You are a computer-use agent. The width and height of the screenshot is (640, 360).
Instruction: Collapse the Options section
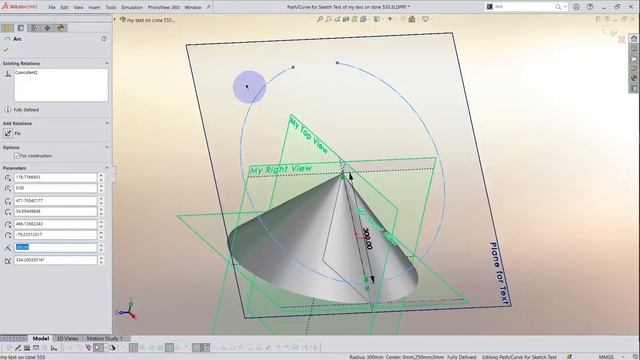pos(107,147)
